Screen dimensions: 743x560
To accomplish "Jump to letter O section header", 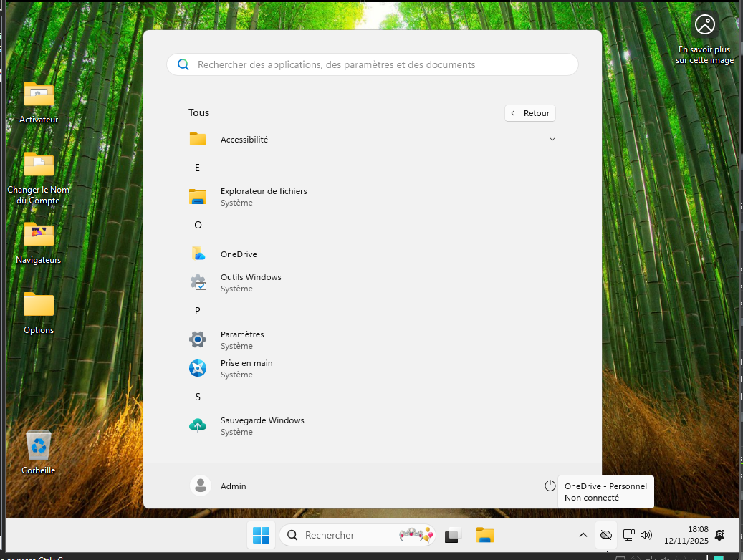I will pos(198,225).
